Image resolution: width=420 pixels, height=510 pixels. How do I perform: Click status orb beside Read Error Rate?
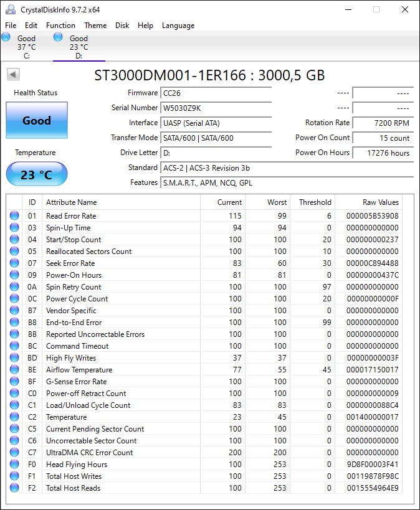[x=14, y=216]
